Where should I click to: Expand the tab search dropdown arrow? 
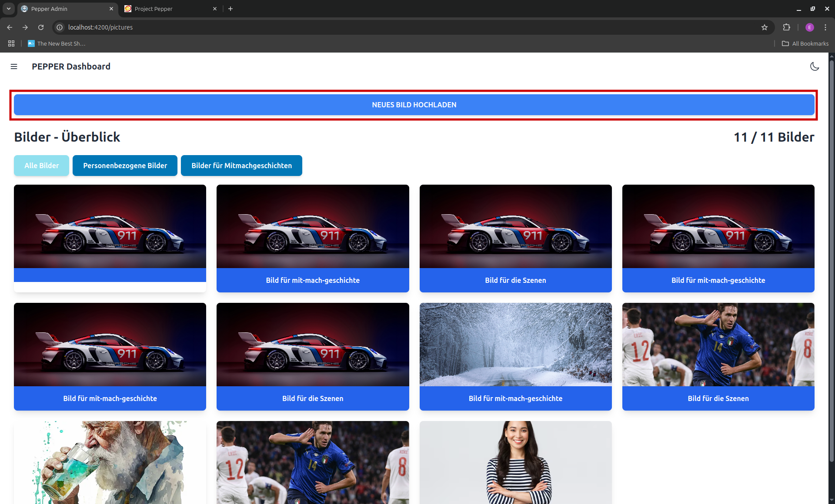click(8, 9)
